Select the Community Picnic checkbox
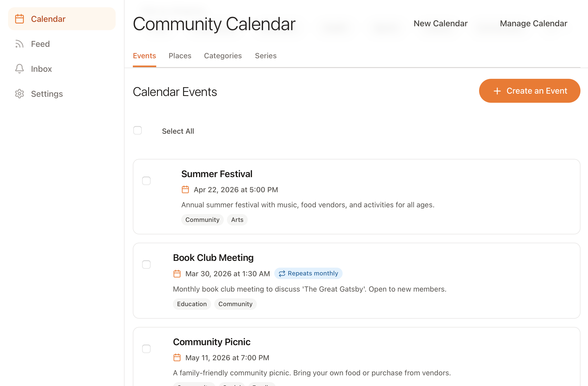Image resolution: width=588 pixels, height=386 pixels. (146, 349)
